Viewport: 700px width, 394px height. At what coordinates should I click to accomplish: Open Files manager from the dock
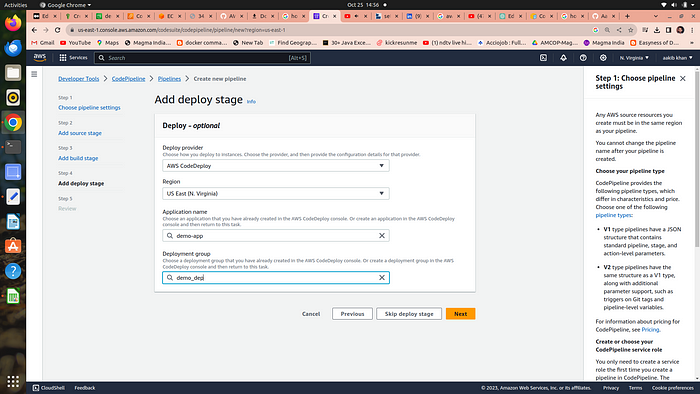tap(13, 73)
